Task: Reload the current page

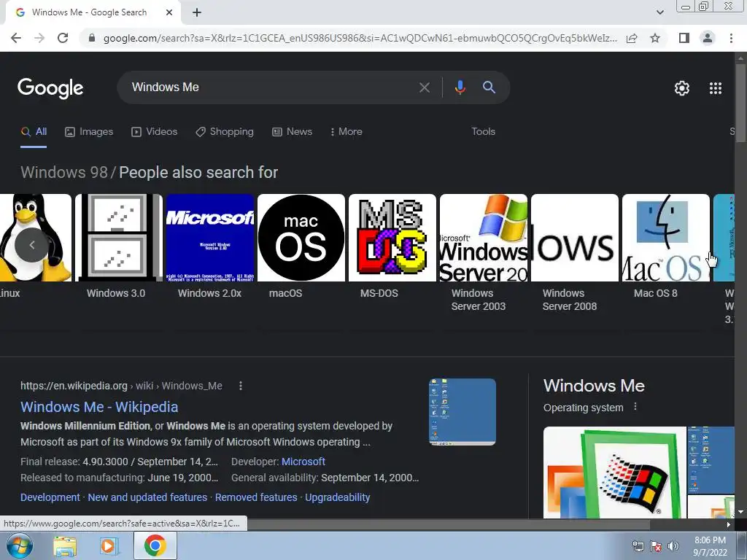Action: point(63,38)
